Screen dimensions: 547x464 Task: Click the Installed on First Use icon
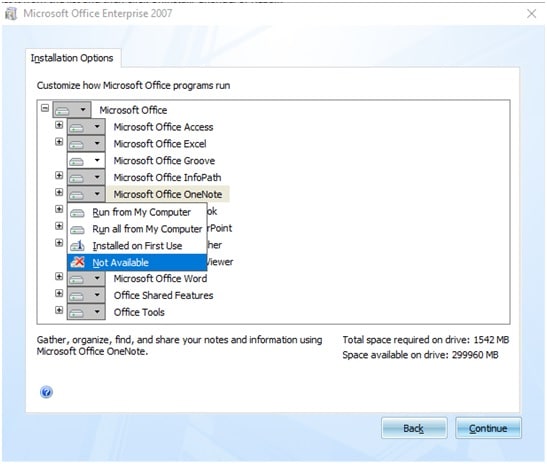(77, 246)
